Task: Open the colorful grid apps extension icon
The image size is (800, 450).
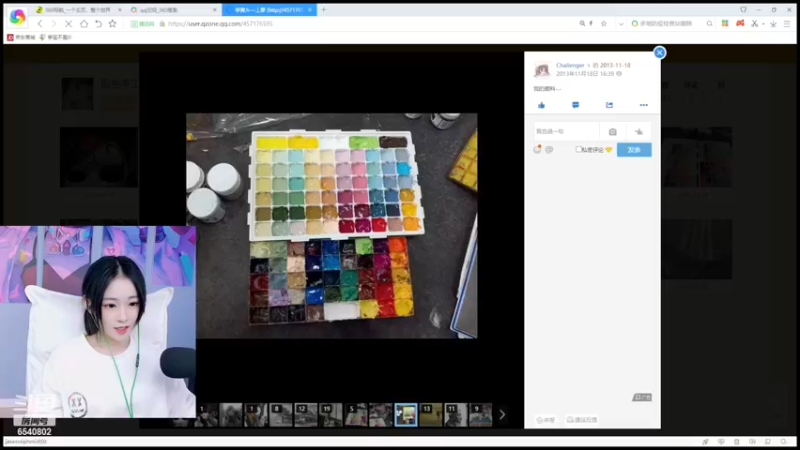Action: [724, 23]
